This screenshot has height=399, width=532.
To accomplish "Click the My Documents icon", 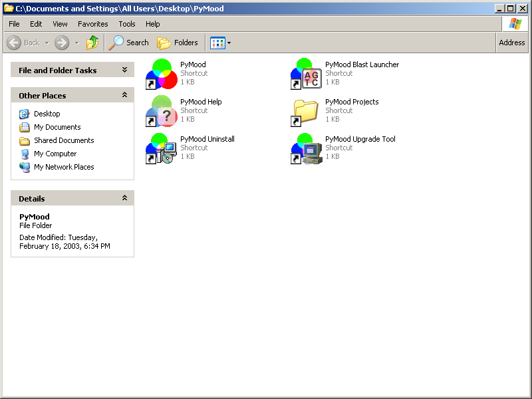I will (x=24, y=127).
